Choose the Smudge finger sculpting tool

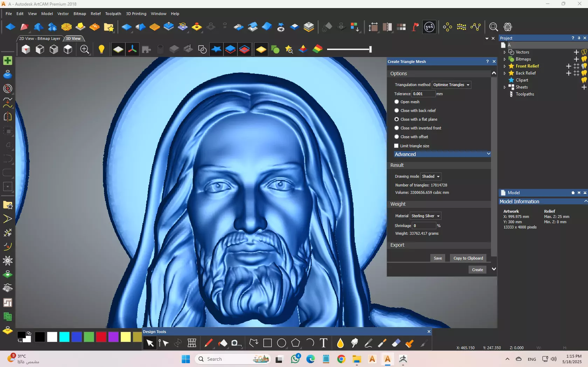[354, 343]
